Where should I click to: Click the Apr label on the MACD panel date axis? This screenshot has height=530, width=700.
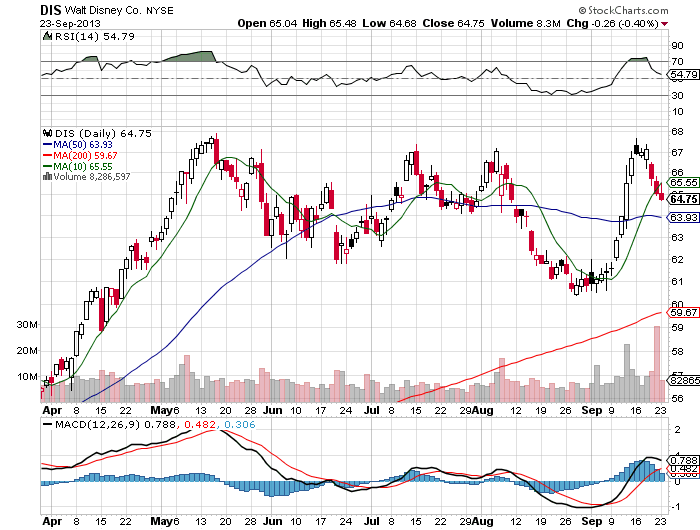(x=52, y=521)
